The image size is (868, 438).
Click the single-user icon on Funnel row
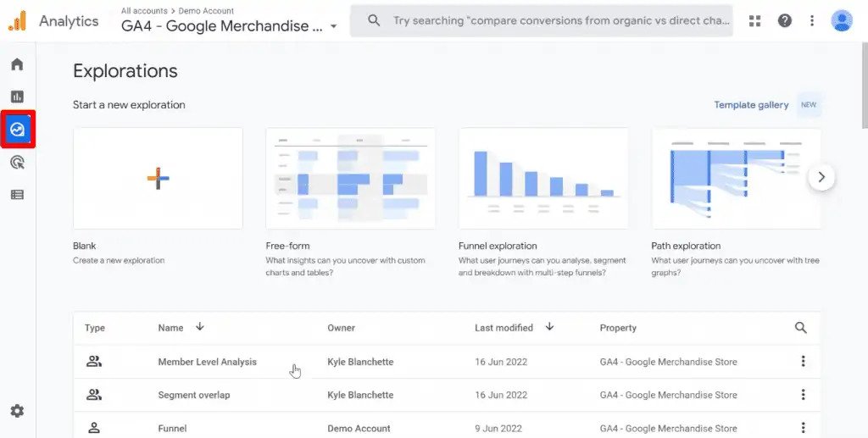point(94,428)
